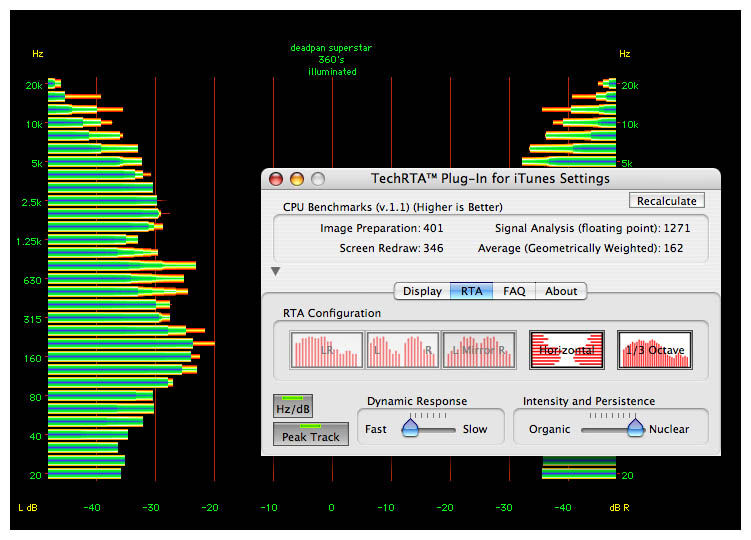Click the 'RTA Configuration' heading
Screen dimensions: 751x540
tap(331, 313)
